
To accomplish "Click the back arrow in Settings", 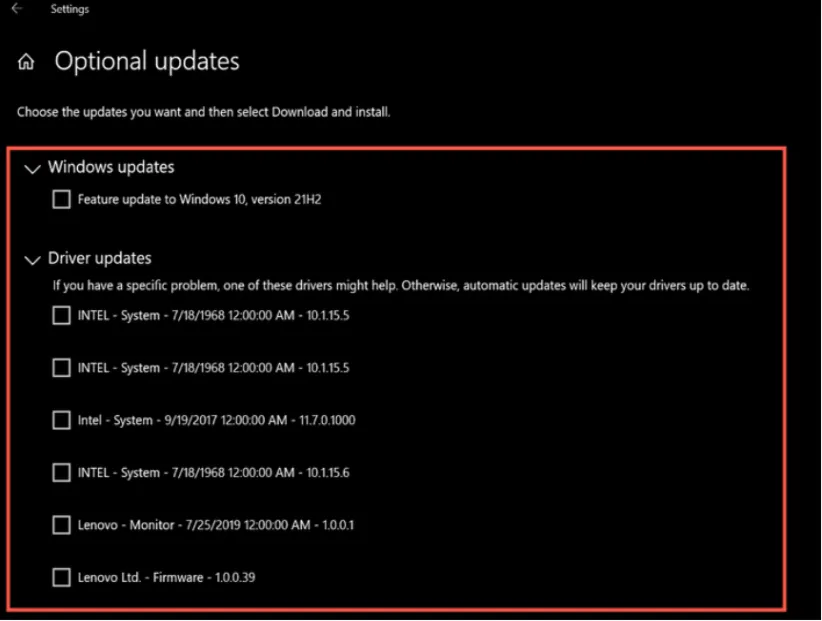I will click(16, 9).
